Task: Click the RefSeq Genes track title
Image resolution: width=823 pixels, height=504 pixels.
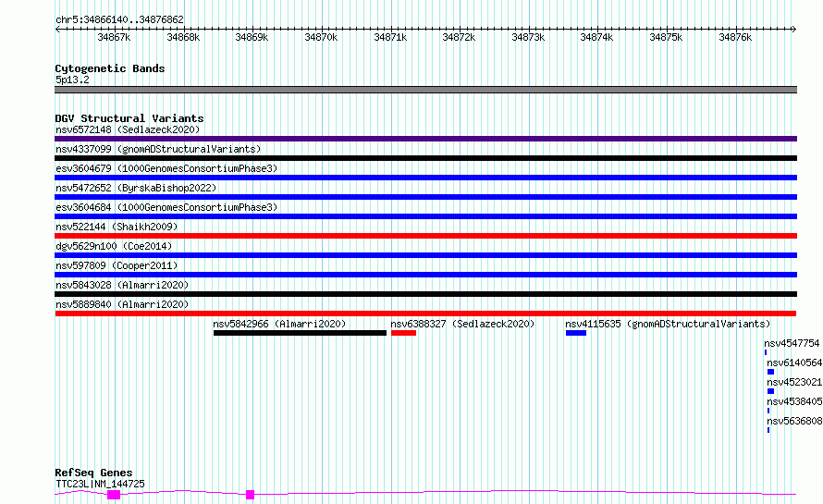Action: (93, 473)
